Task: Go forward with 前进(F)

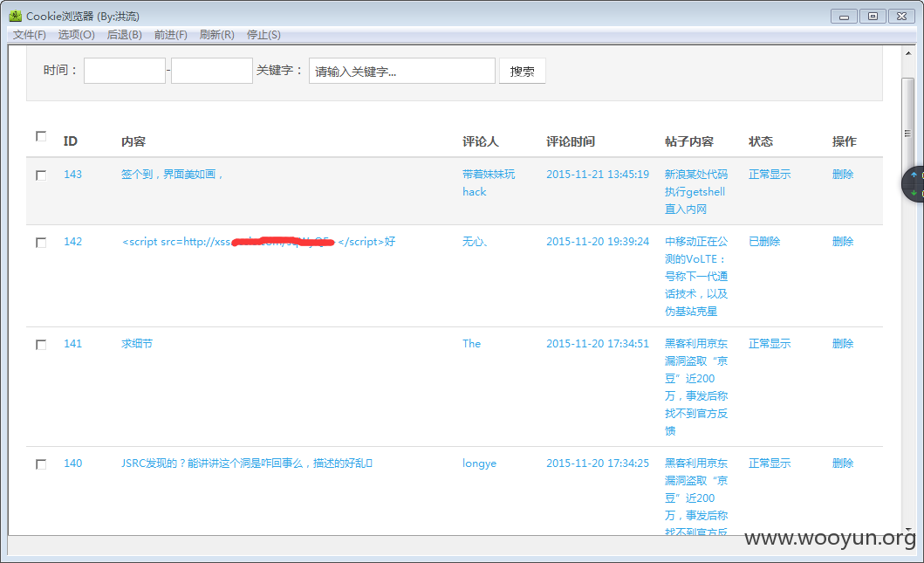Action: 170,35
